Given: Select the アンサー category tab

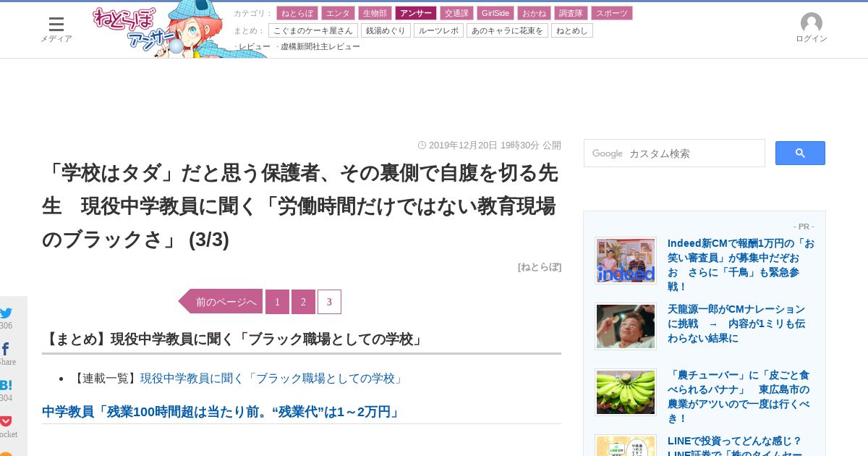Looking at the screenshot, I should click(416, 13).
